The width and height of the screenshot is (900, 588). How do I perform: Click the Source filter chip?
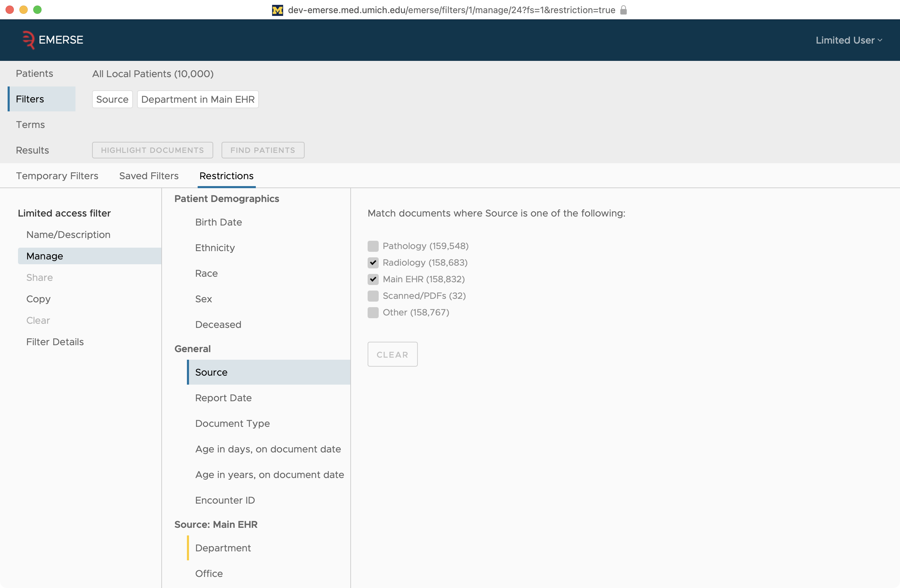(112, 99)
